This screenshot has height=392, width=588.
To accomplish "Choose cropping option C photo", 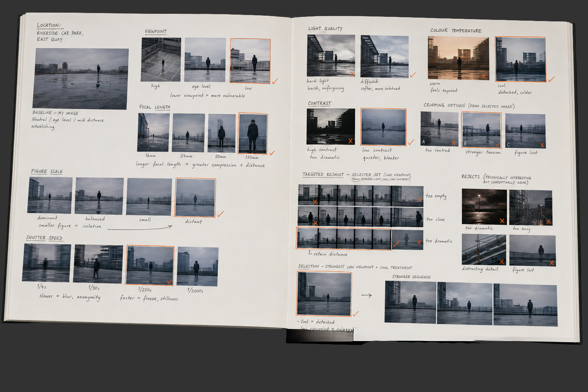I will click(x=525, y=131).
